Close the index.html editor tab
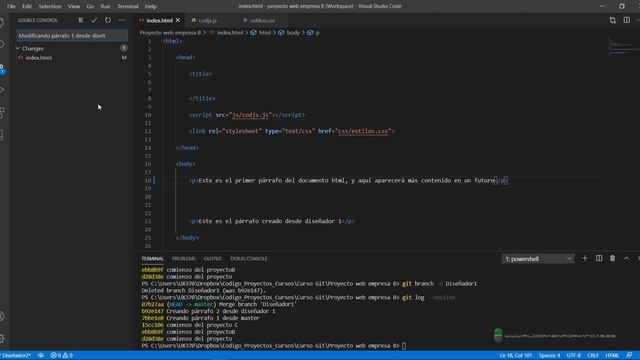The image size is (640, 360). coord(178,20)
